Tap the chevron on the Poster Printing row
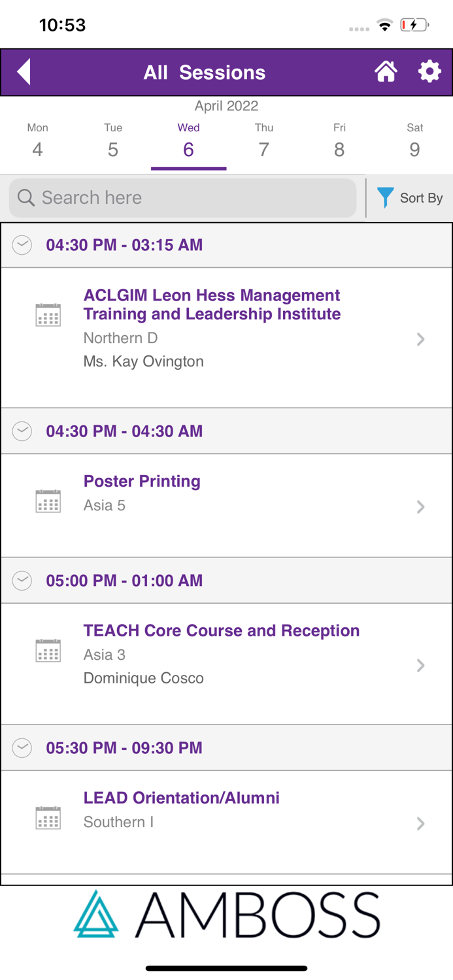 click(x=421, y=507)
